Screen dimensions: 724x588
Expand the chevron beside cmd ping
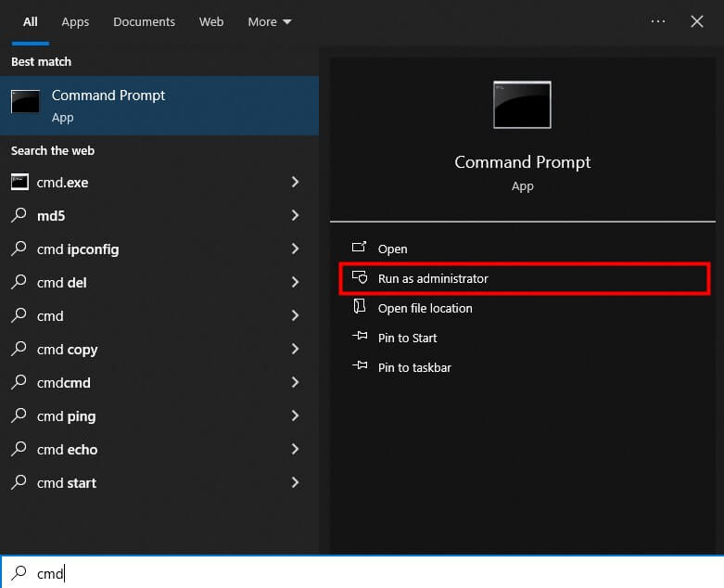[295, 416]
